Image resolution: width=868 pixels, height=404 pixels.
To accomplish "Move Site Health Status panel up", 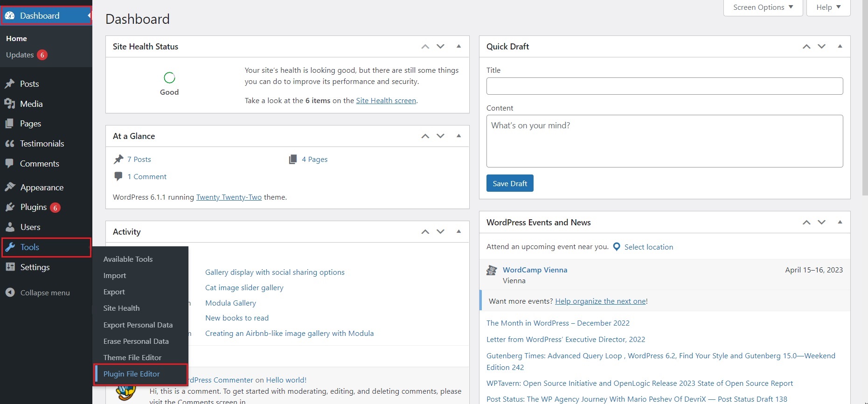I will pos(425,47).
